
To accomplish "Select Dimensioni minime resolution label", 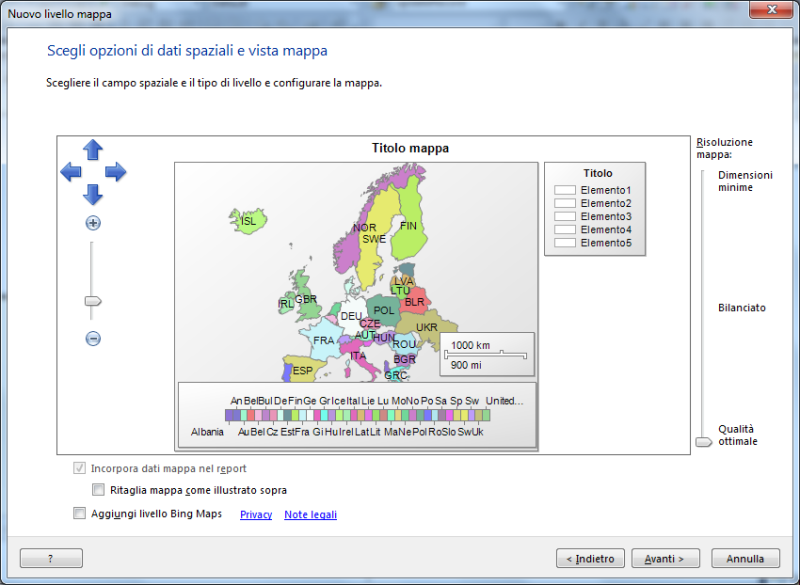I will [x=745, y=181].
